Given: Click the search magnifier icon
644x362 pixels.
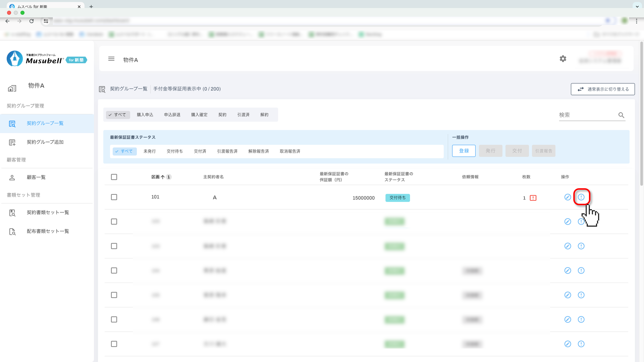Looking at the screenshot, I should click(621, 115).
